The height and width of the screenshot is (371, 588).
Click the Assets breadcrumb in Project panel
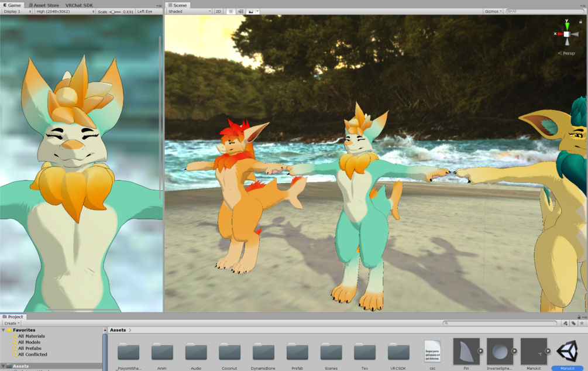[118, 330]
